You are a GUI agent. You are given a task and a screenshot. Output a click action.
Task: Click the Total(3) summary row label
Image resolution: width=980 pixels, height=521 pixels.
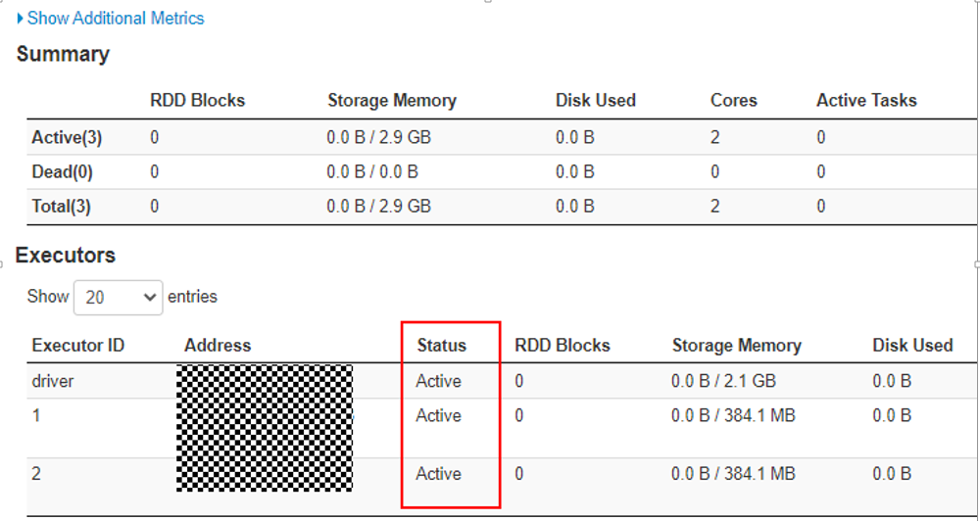pos(65,207)
